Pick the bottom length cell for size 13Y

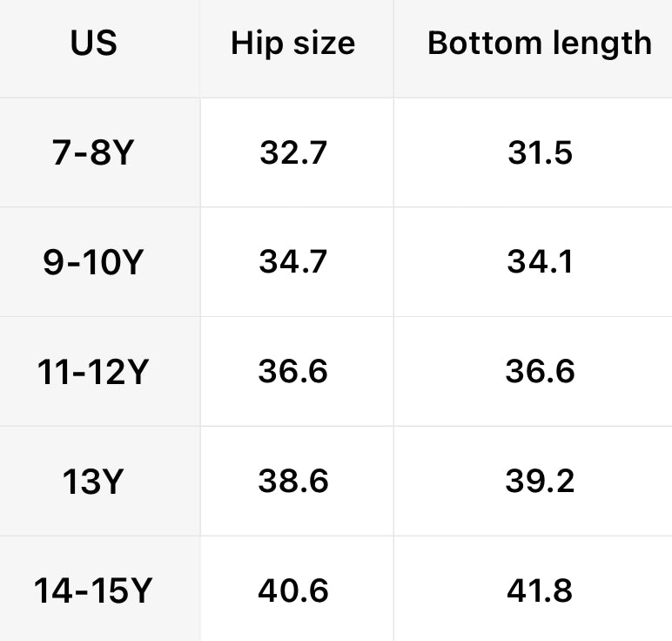540,482
